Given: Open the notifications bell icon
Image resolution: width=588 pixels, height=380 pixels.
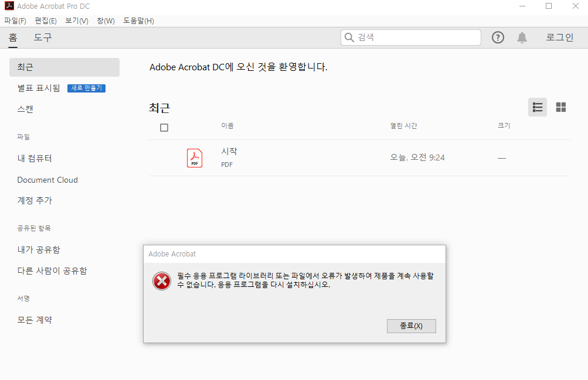Looking at the screenshot, I should tap(522, 37).
